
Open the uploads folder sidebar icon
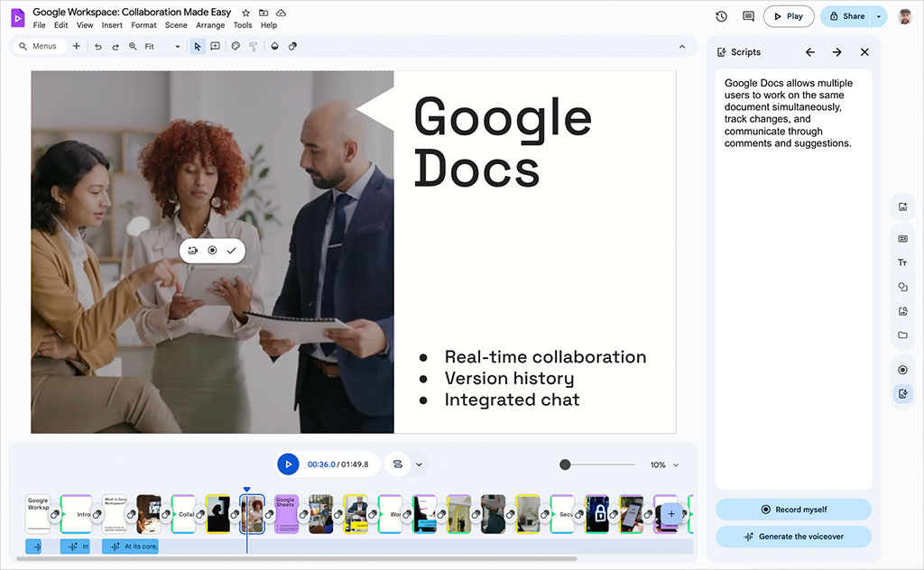[x=902, y=335]
